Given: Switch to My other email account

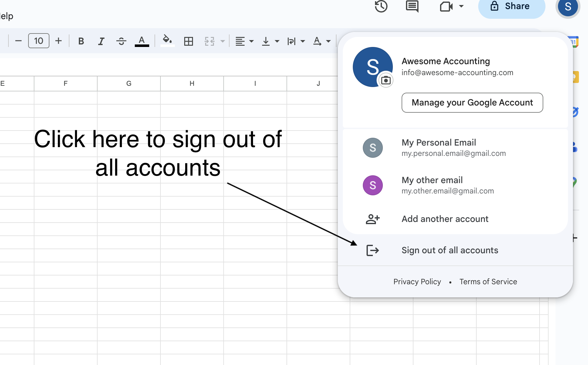Looking at the screenshot, I should [x=455, y=185].
